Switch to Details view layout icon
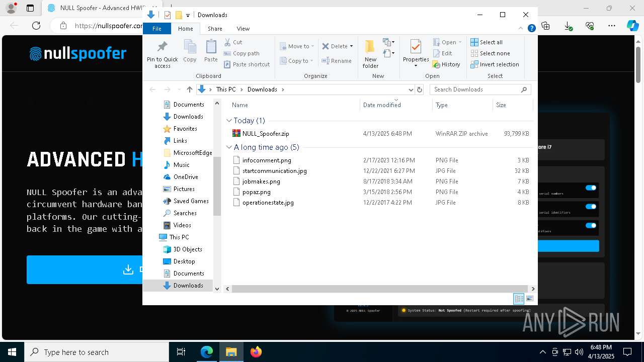Screen dimensions: 644x362 [519, 299]
